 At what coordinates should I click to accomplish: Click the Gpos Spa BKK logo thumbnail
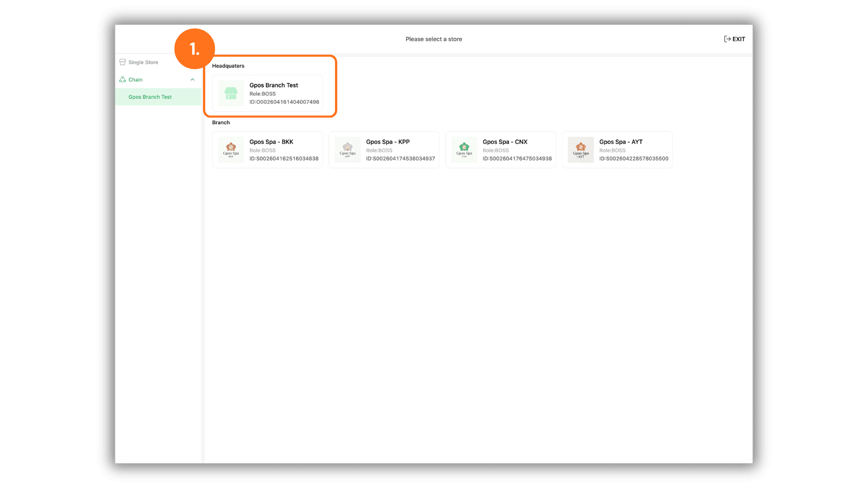(x=231, y=150)
